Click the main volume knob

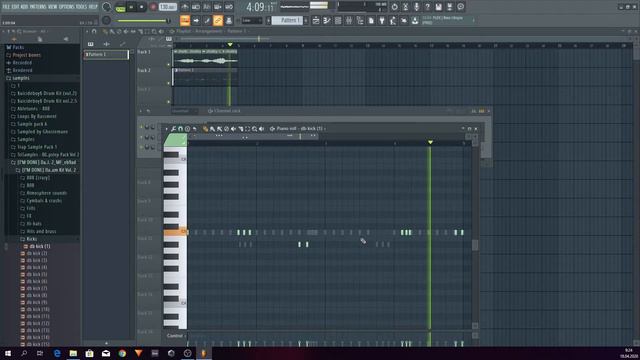pos(107,7)
